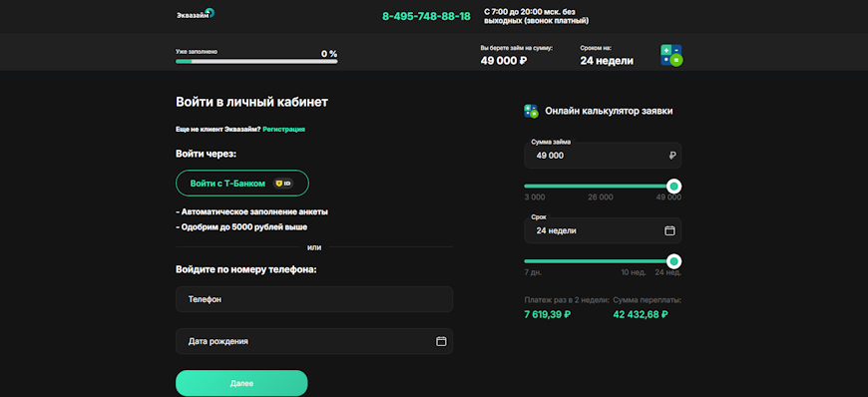
Task: Click 24 недели term in top bar
Action: click(607, 61)
